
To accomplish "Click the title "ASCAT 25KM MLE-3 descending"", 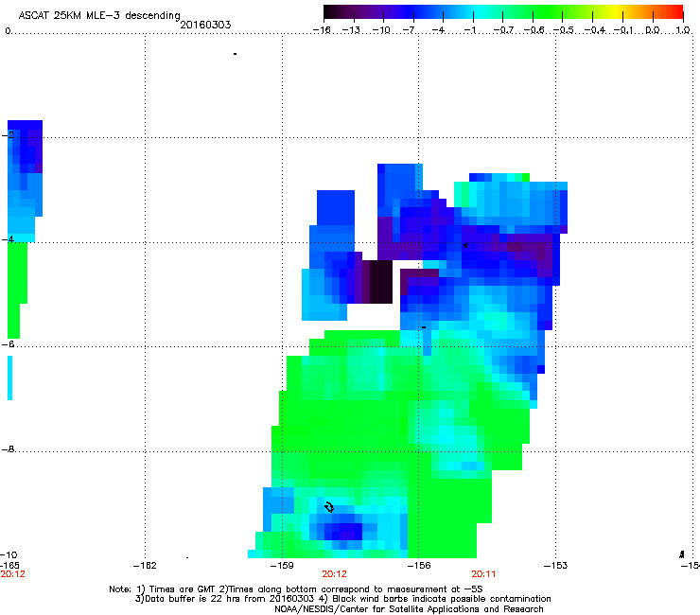I will pos(99,15).
